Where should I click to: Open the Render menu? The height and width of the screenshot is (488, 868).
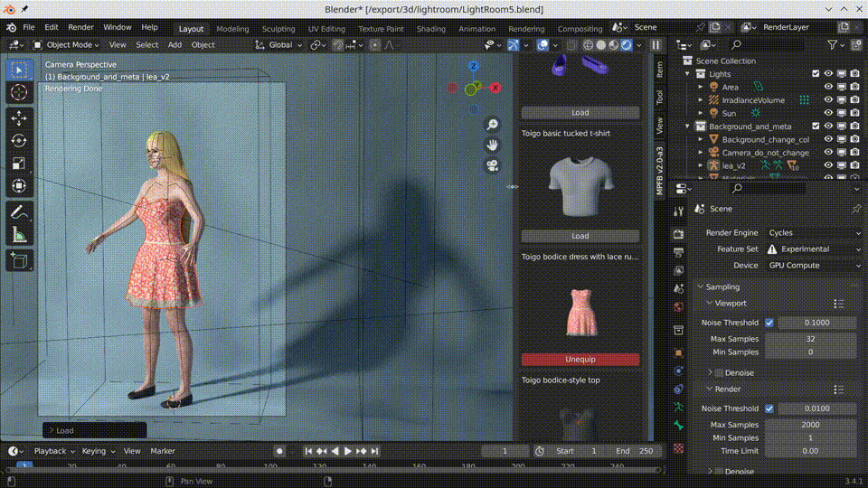[80, 27]
